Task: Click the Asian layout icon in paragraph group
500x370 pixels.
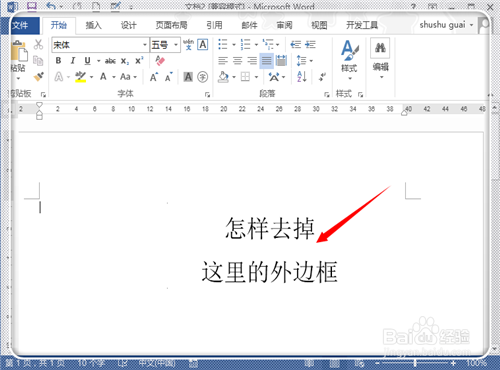Action: (x=274, y=77)
